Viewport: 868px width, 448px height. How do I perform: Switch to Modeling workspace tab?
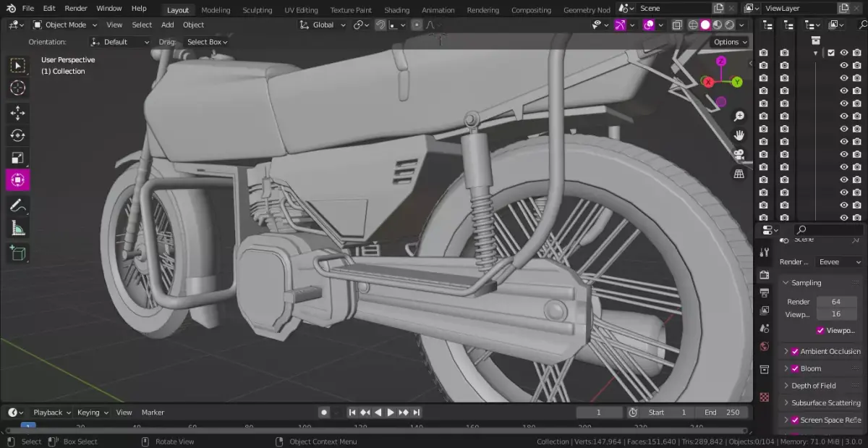(216, 10)
